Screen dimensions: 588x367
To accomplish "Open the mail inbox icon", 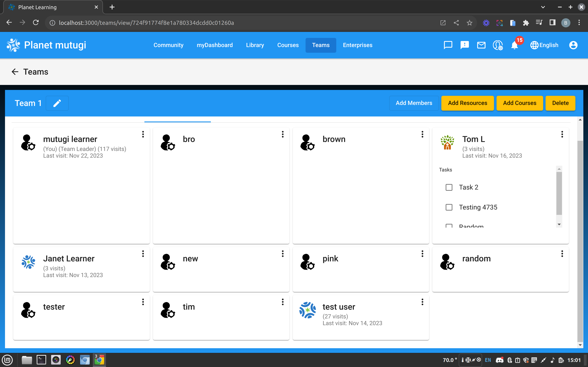I will point(481,45).
